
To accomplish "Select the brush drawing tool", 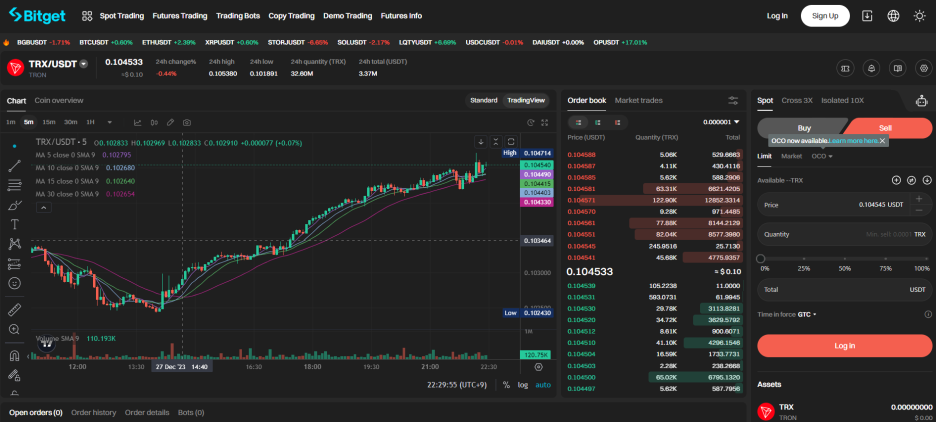I will 14,205.
